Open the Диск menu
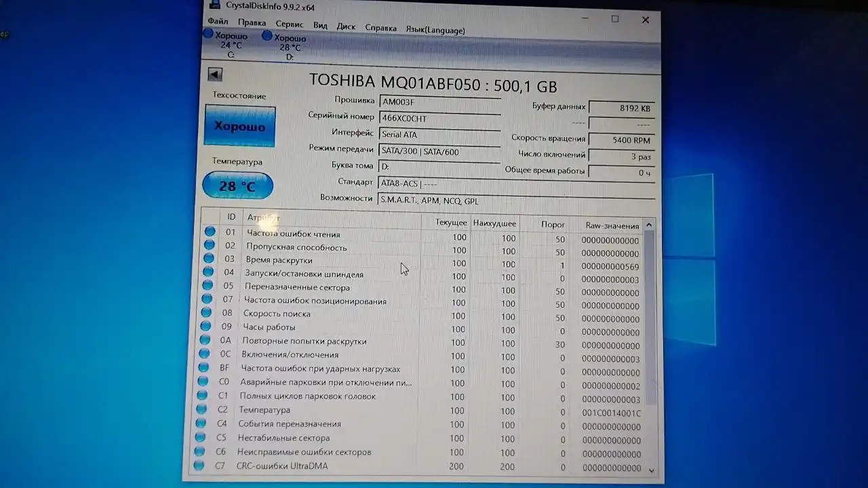This screenshot has width=868, height=488. point(346,26)
